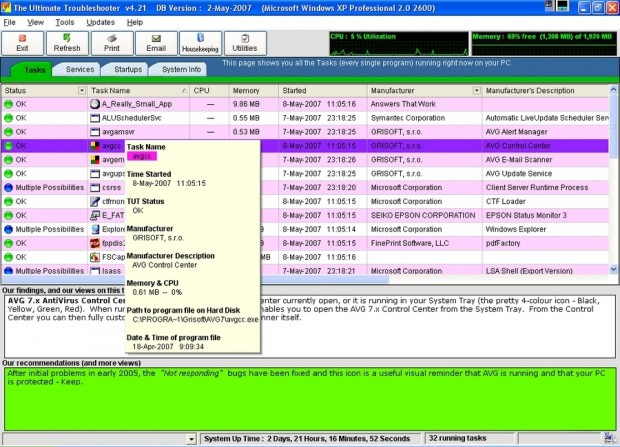Click the green status icon for fppdis

tap(8, 243)
